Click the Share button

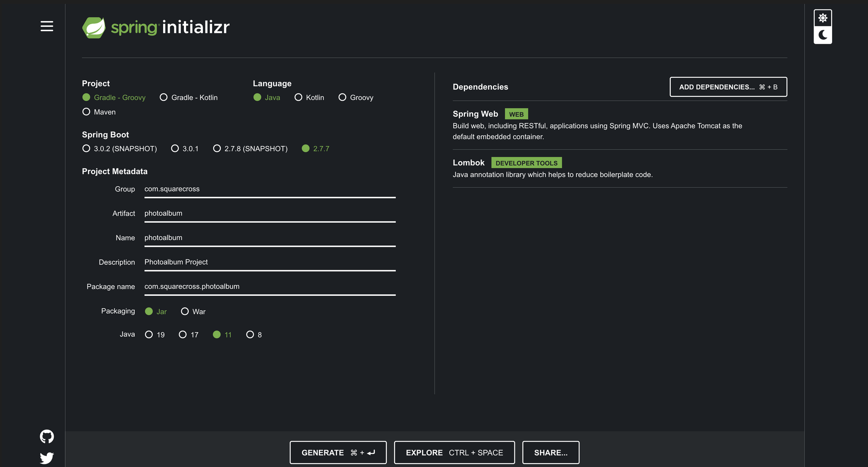pyautogui.click(x=551, y=453)
